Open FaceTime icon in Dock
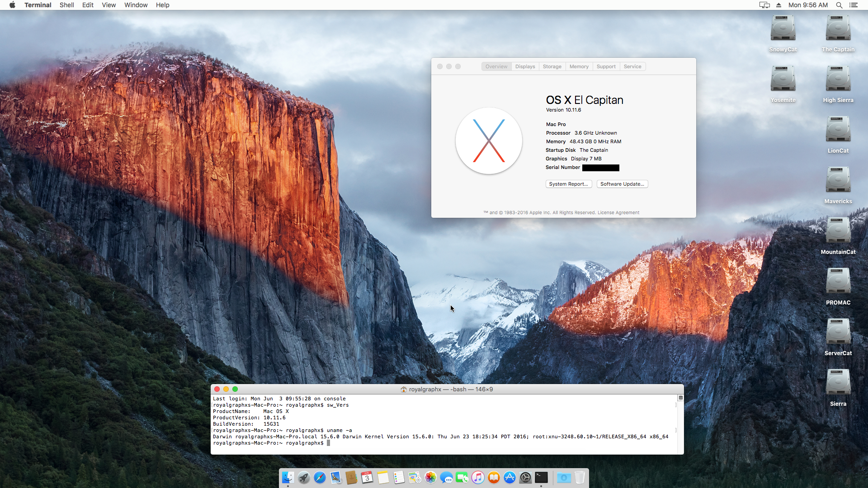The height and width of the screenshot is (488, 868). (462, 477)
